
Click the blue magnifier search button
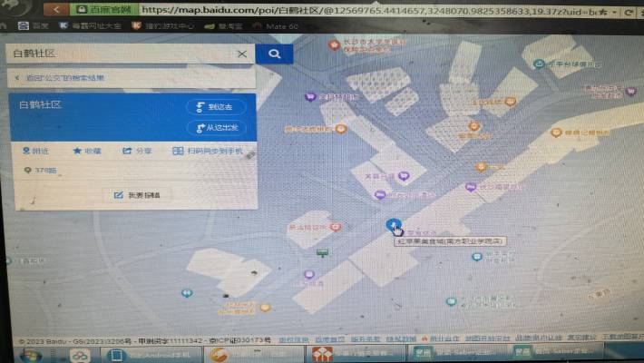pyautogui.click(x=274, y=54)
